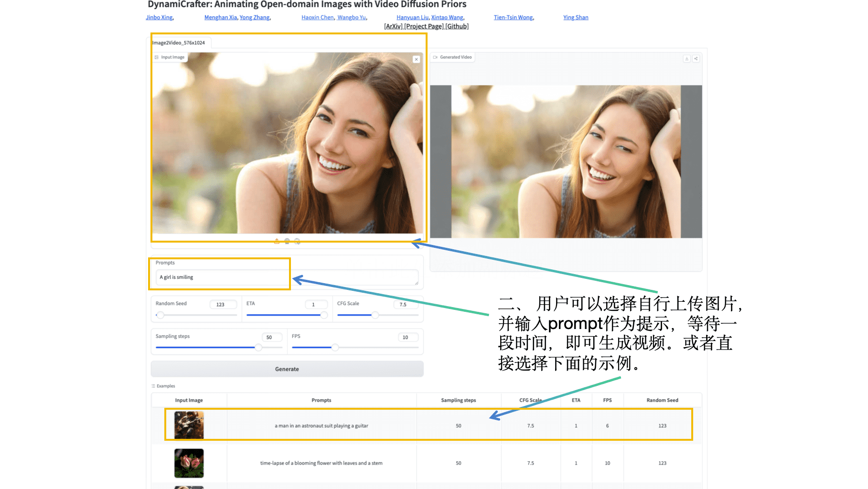Click the clipboard paste icon below the input image

(297, 241)
